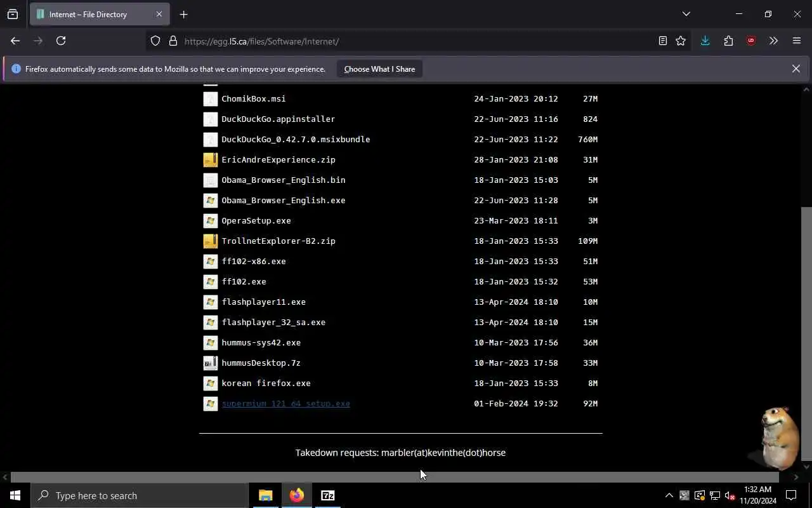This screenshot has height=508, width=812.
Task: Download ff102.exe
Action: (244, 281)
